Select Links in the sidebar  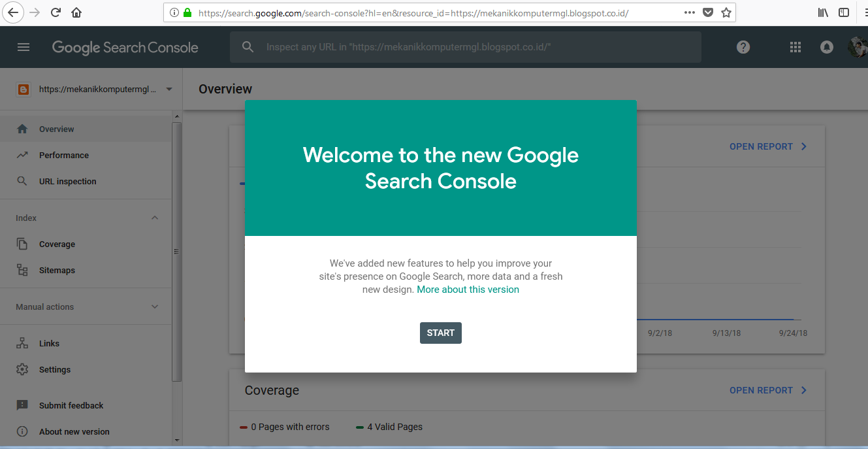click(86, 343)
